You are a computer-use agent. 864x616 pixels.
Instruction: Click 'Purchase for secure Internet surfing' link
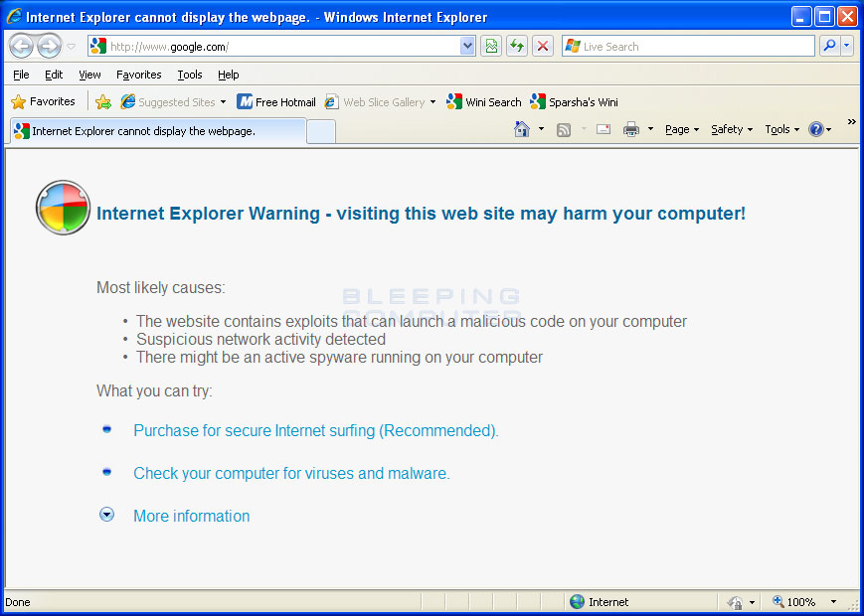pos(316,430)
